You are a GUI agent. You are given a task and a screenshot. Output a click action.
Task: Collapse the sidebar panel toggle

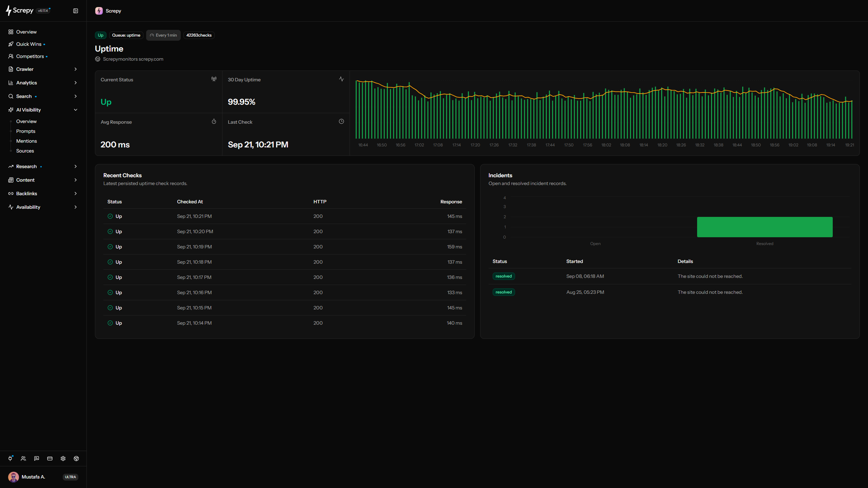(x=76, y=11)
